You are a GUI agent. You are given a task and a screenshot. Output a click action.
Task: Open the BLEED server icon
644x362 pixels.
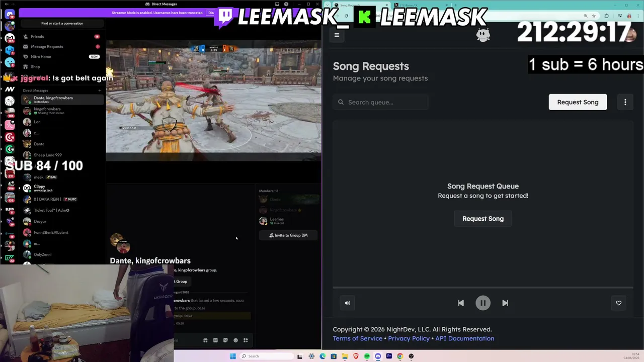pos(10,210)
